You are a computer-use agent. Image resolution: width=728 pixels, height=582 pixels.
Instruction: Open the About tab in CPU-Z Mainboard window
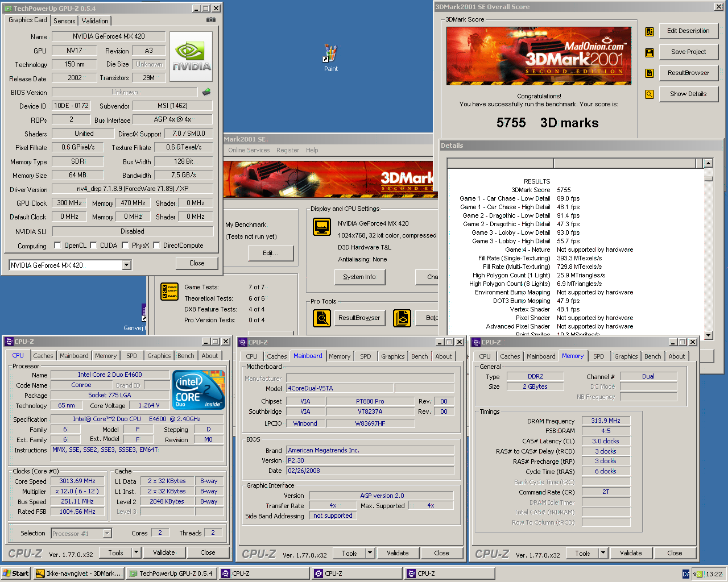[x=444, y=356]
